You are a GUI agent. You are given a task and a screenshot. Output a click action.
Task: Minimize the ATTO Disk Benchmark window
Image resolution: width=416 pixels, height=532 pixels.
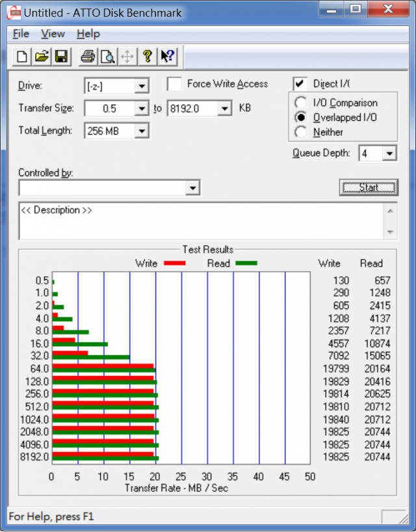click(x=331, y=9)
